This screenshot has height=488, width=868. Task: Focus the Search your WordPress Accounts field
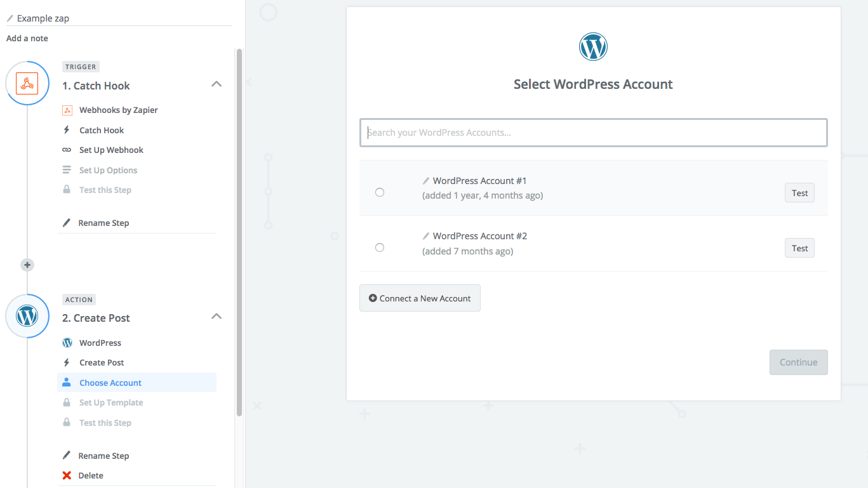pos(593,133)
